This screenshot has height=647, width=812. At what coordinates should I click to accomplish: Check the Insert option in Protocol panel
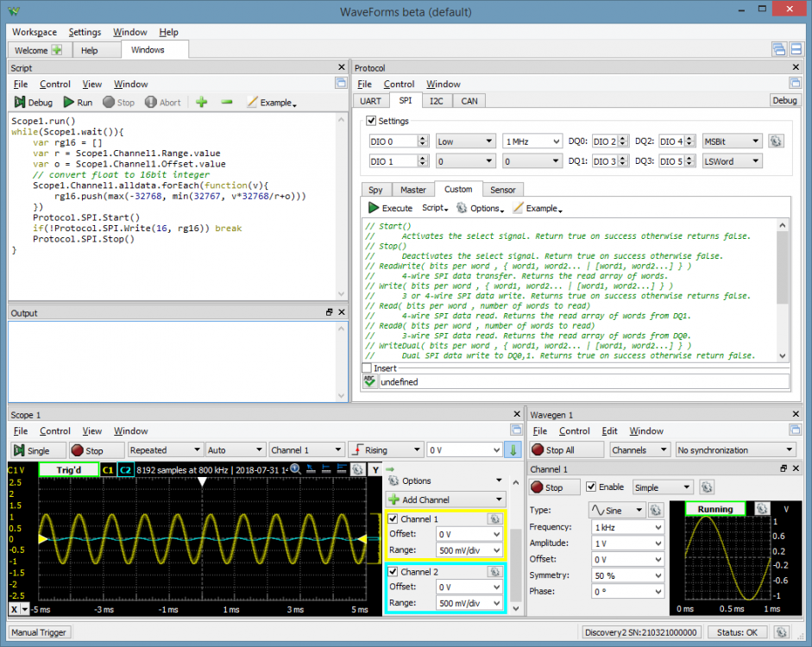click(365, 367)
